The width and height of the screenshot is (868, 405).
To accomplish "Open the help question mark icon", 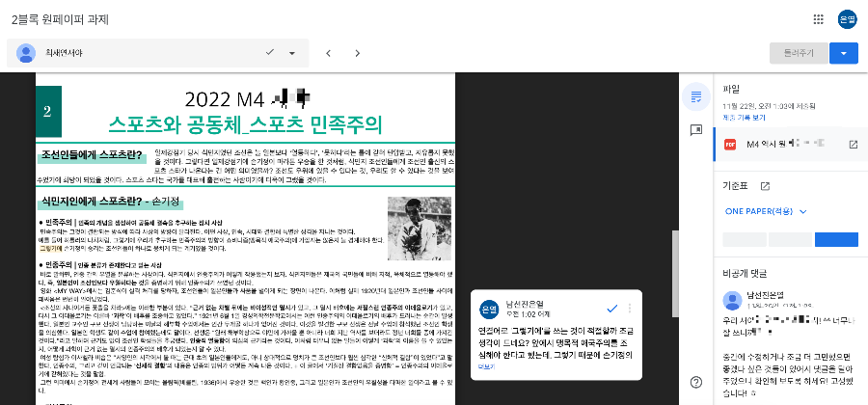I will 696,382.
